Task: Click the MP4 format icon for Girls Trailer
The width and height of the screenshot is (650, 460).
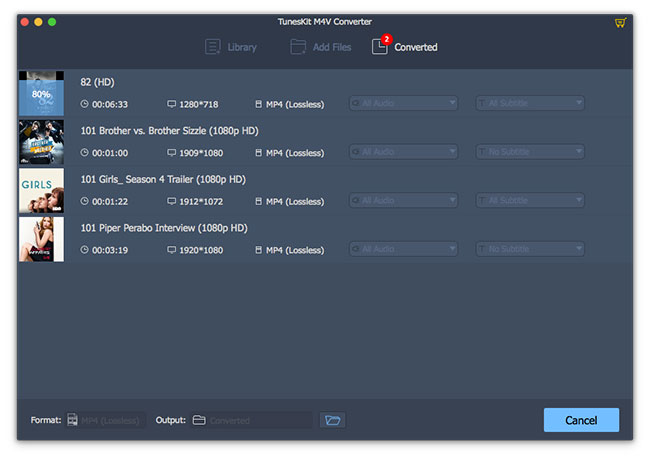Action: [x=259, y=201]
